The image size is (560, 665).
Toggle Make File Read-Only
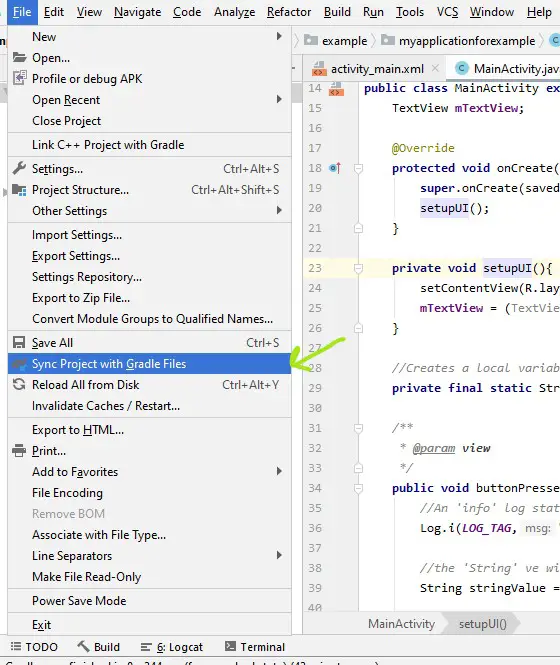click(149, 577)
